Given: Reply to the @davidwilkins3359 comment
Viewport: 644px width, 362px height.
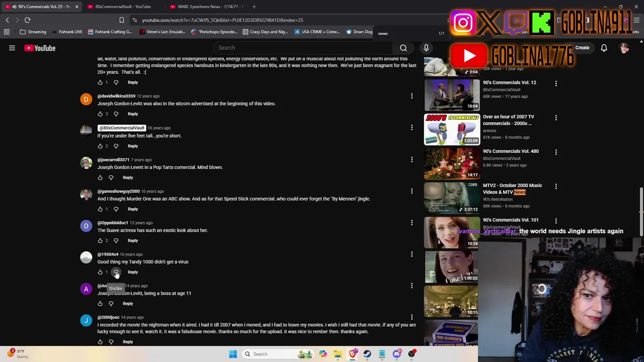Looking at the screenshot, I should pos(133,114).
